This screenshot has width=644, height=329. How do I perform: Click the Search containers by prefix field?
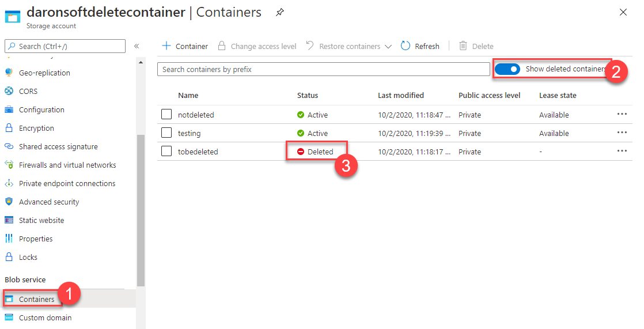click(x=323, y=69)
